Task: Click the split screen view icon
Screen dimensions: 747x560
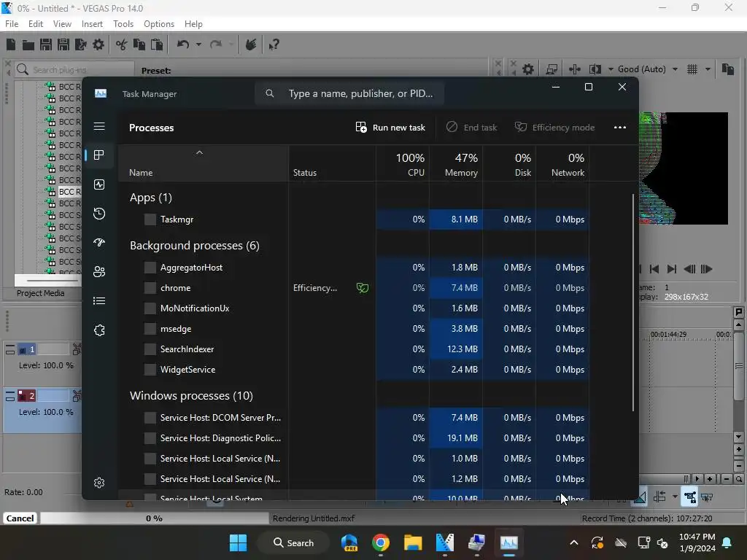Action: [595, 69]
